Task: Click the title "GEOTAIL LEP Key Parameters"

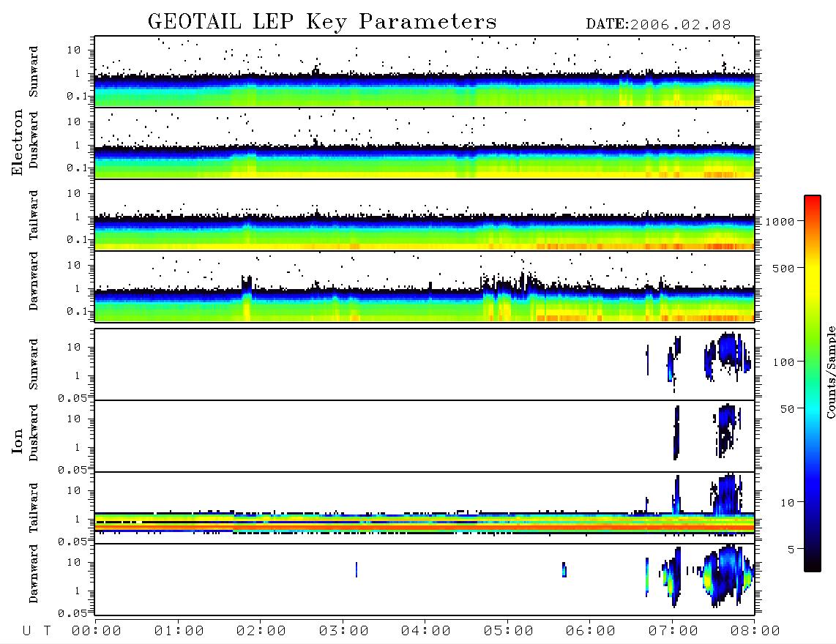Action: [x=322, y=23]
